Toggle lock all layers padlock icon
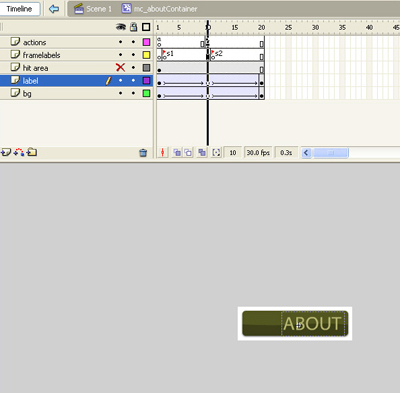Viewport: 400px width, 393px height. [133, 27]
